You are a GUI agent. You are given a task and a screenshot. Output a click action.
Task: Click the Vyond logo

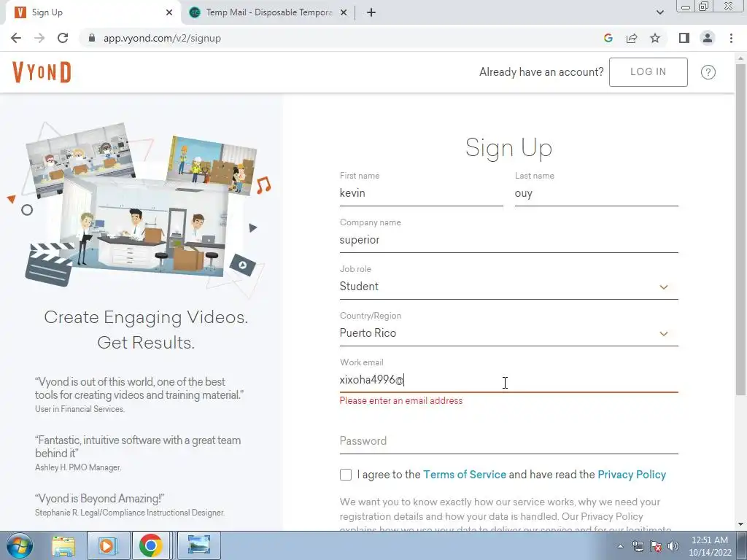42,72
